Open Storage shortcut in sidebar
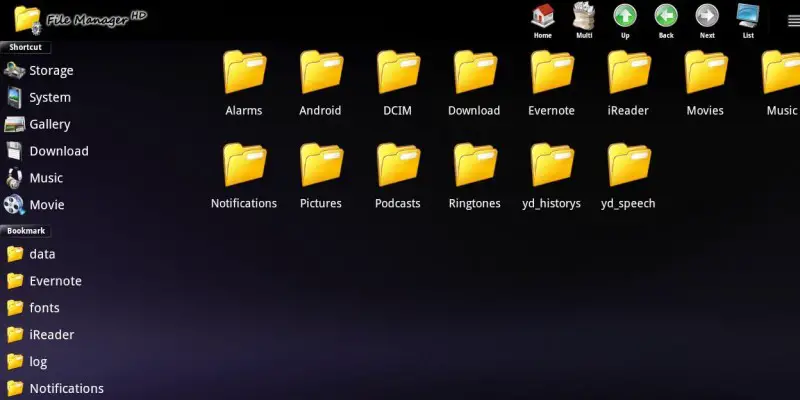 (39, 70)
